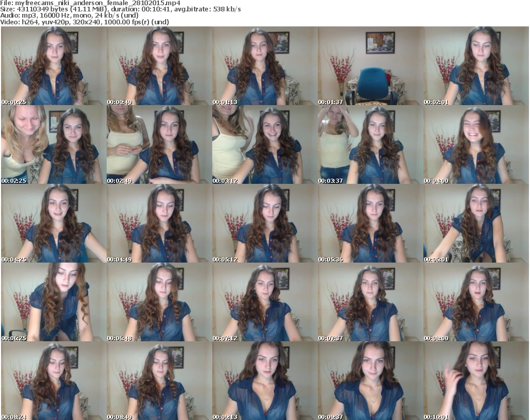Open the frame stamped 00:03:37
The height and width of the screenshot is (420, 530).
click(x=371, y=144)
